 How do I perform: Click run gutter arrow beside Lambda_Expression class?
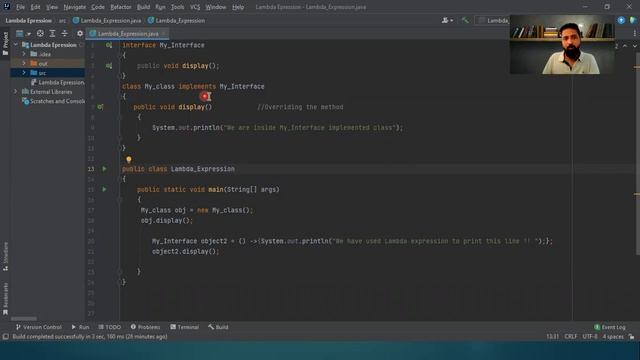(x=104, y=169)
